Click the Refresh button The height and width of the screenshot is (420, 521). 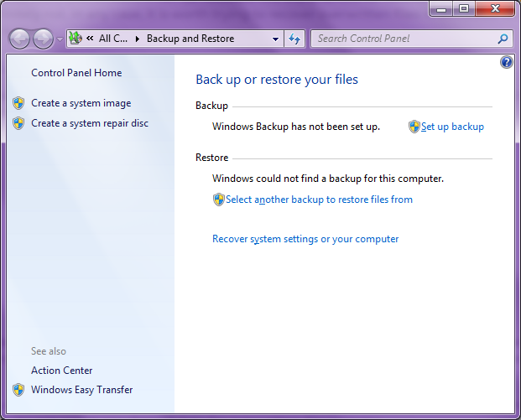(294, 39)
